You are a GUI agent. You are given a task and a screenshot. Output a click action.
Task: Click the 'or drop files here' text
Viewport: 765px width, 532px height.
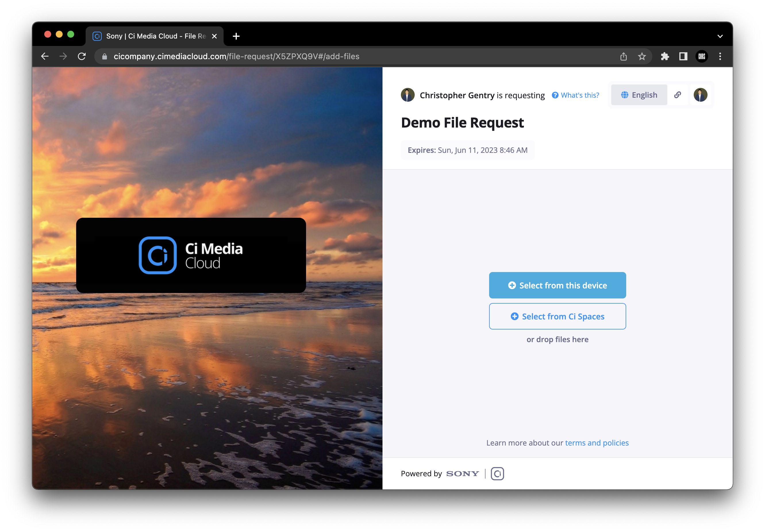[x=558, y=340]
